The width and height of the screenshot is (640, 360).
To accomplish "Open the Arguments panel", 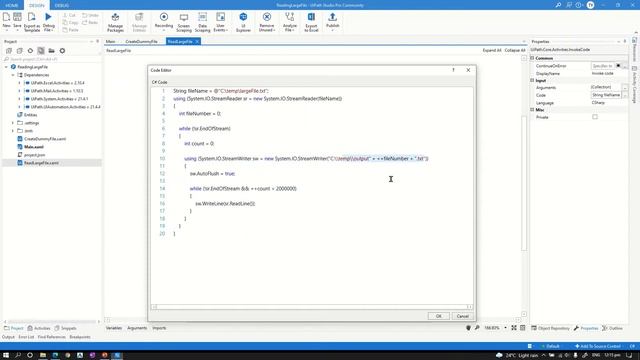I will (x=137, y=328).
